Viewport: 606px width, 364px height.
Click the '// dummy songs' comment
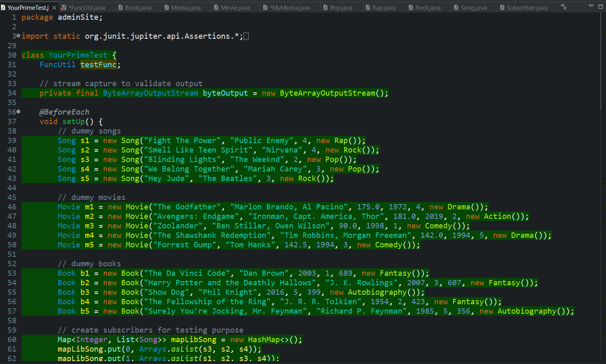89,131
